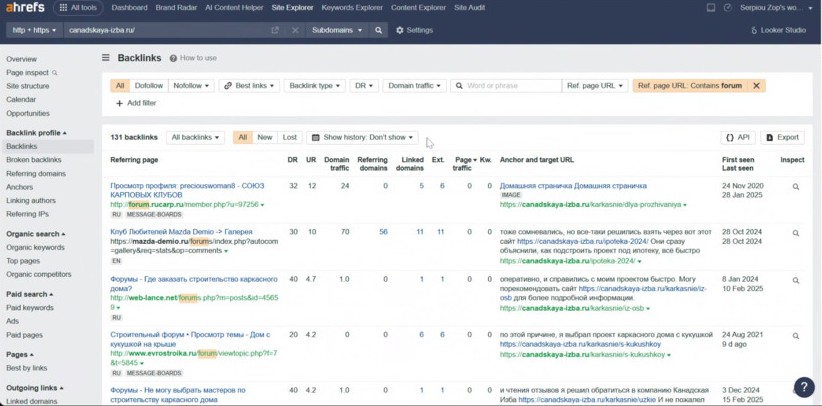Click the help circle icon in the top bar

[727, 8]
